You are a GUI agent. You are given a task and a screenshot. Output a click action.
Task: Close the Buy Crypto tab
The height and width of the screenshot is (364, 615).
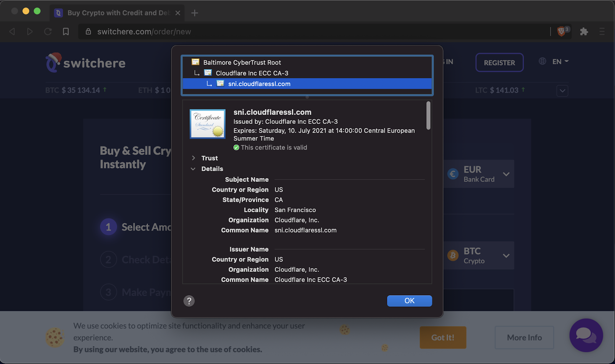click(178, 13)
